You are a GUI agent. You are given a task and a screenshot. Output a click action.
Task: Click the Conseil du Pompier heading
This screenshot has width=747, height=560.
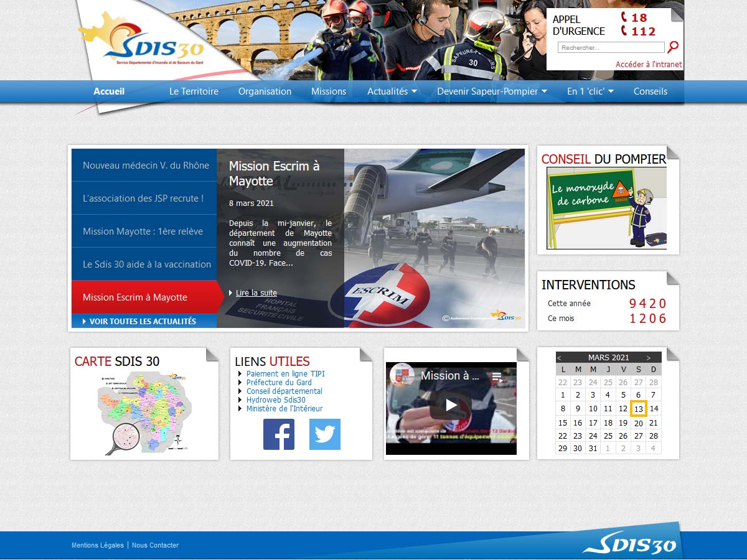604,159
